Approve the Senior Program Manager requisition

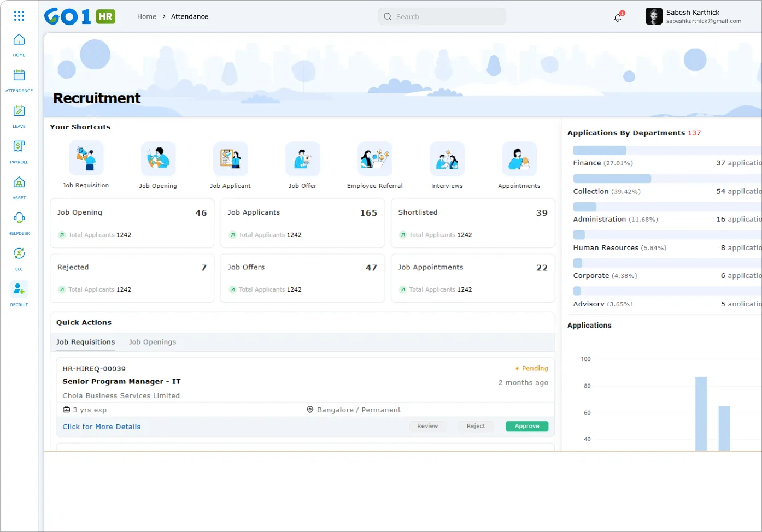pyautogui.click(x=526, y=426)
